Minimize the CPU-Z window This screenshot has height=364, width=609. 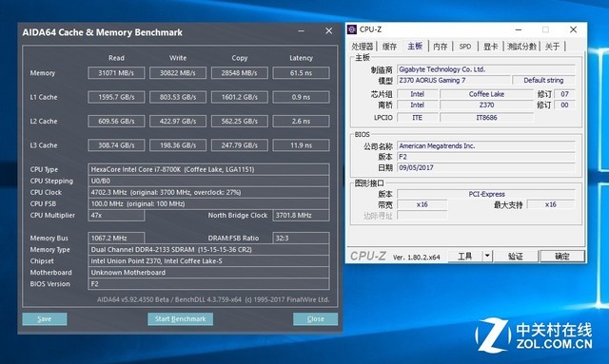click(x=519, y=29)
